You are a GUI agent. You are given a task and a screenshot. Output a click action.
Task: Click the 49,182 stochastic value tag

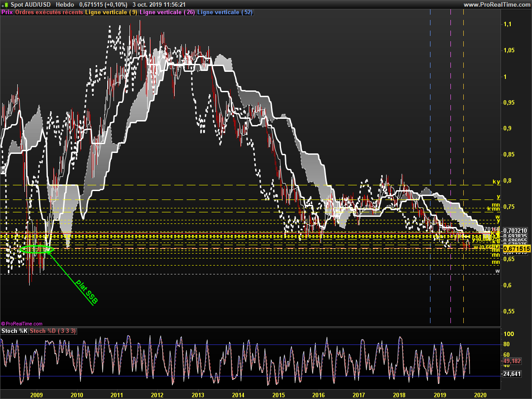[x=511, y=361]
